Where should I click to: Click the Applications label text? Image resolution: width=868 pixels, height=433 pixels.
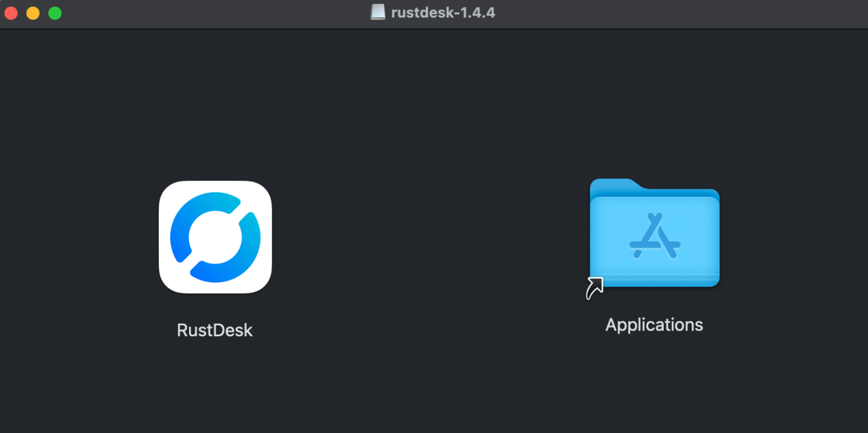click(653, 324)
